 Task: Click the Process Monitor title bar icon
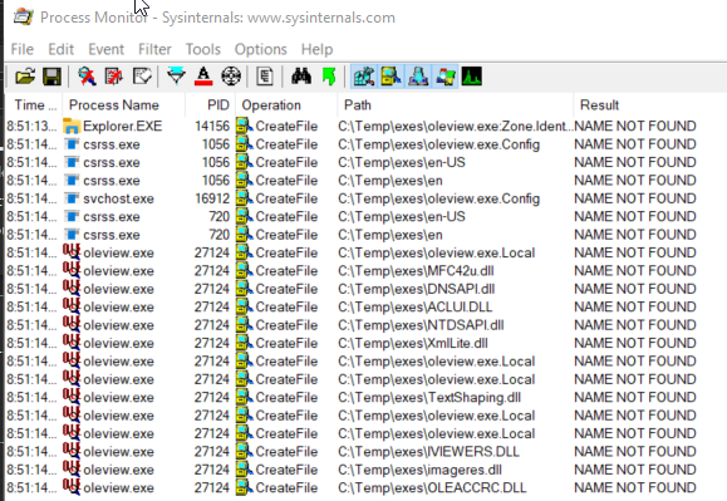coord(23,17)
